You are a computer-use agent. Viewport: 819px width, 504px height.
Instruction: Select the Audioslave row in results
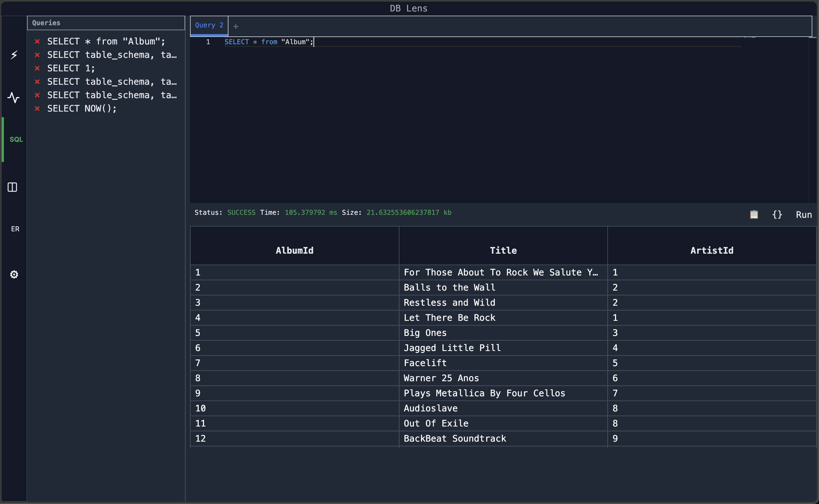(x=430, y=408)
